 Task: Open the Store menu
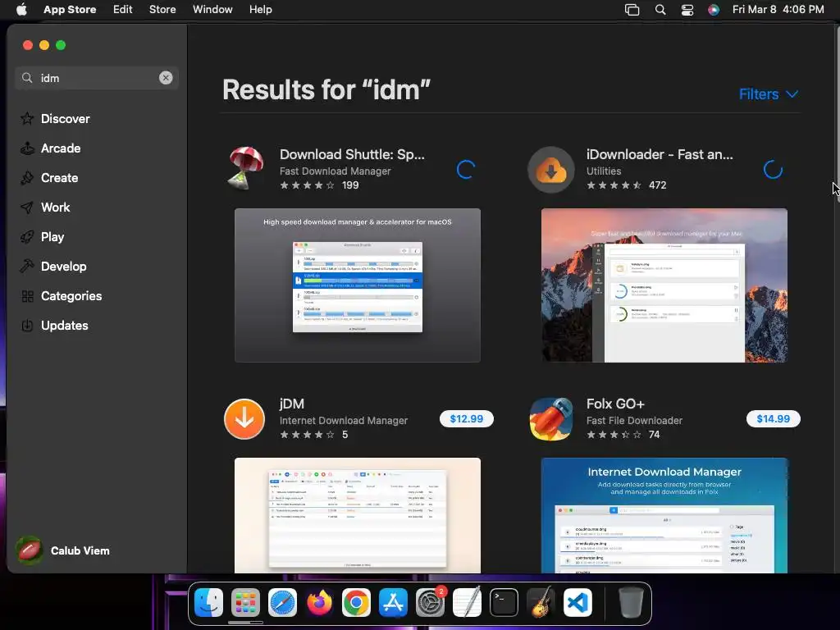click(162, 10)
